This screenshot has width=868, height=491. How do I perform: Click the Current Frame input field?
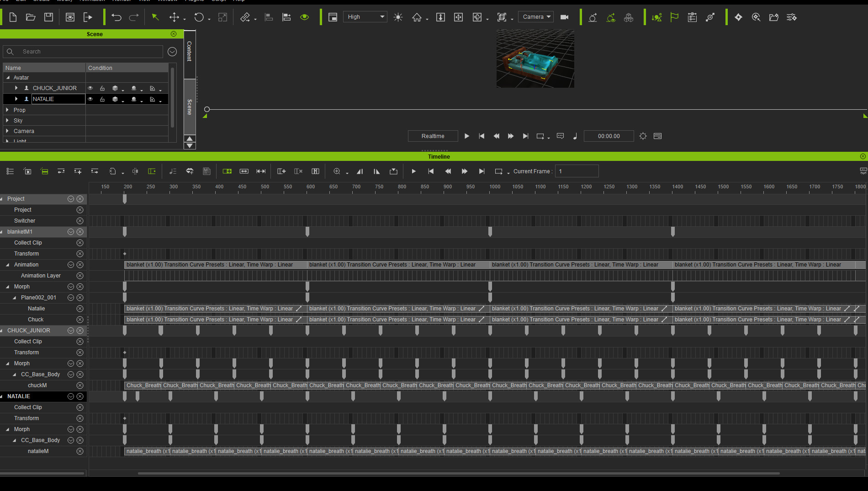577,171
